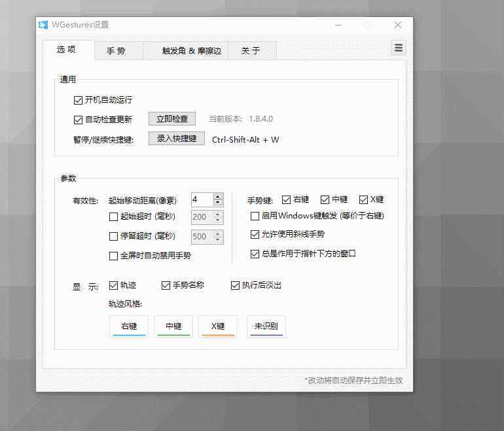Enable 停留超时 (毫秒) checkbox
The width and height of the screenshot is (504, 431).
pos(113,236)
